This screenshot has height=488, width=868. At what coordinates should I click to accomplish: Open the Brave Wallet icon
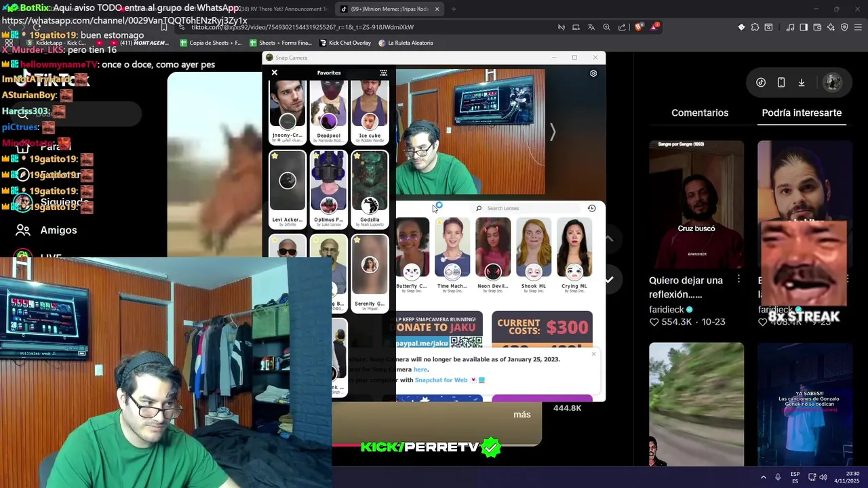click(x=817, y=27)
